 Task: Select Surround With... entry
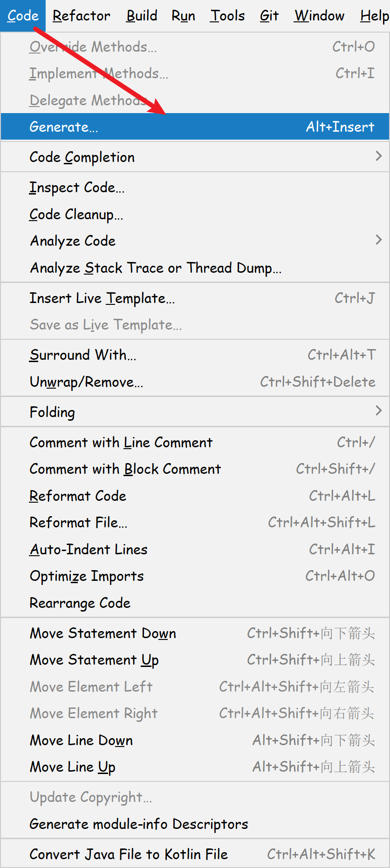click(83, 355)
